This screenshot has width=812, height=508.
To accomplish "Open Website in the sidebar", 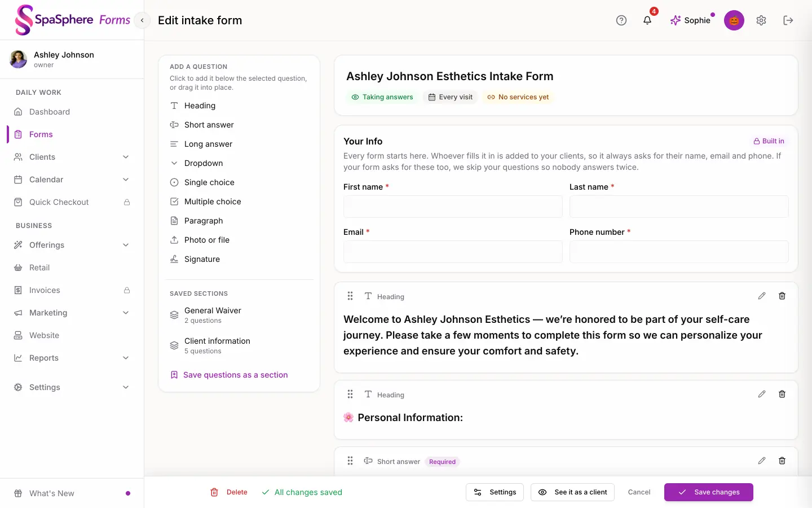I will 72,335.
